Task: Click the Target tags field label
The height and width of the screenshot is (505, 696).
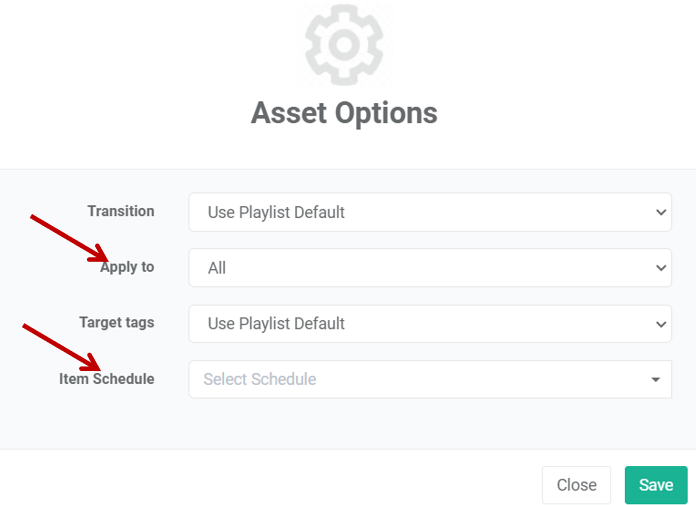Action: point(117,323)
